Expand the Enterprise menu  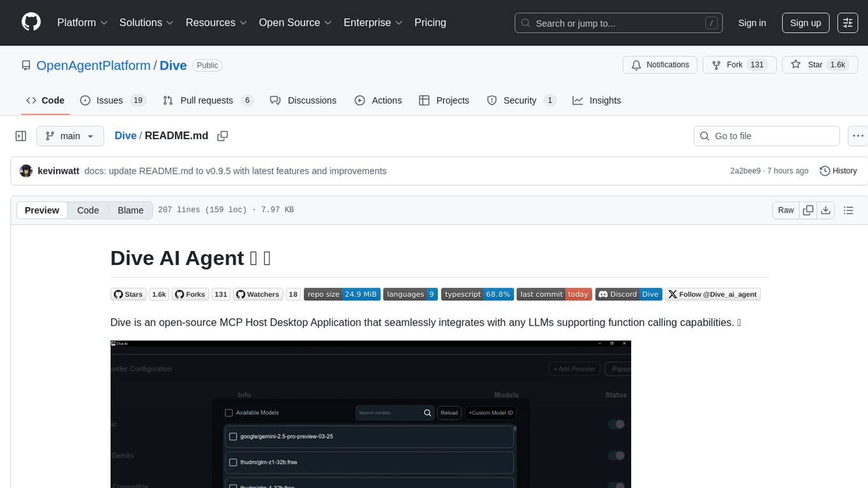click(373, 22)
